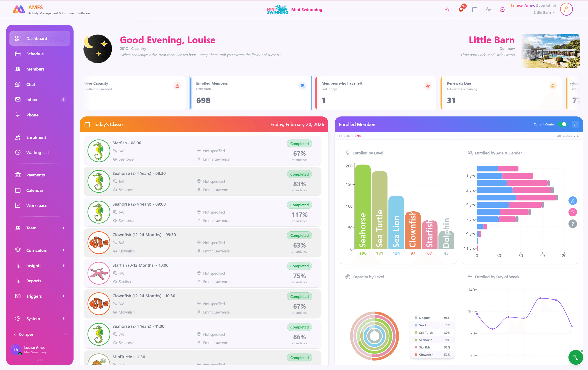Screen dimensions: 588x370
Task: Click the clownfish icon of 09:30 class
Action: (x=99, y=243)
